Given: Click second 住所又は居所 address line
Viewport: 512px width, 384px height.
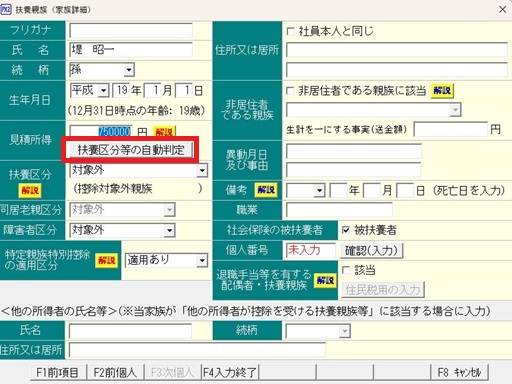Looking at the screenshot, I should click(x=397, y=70).
